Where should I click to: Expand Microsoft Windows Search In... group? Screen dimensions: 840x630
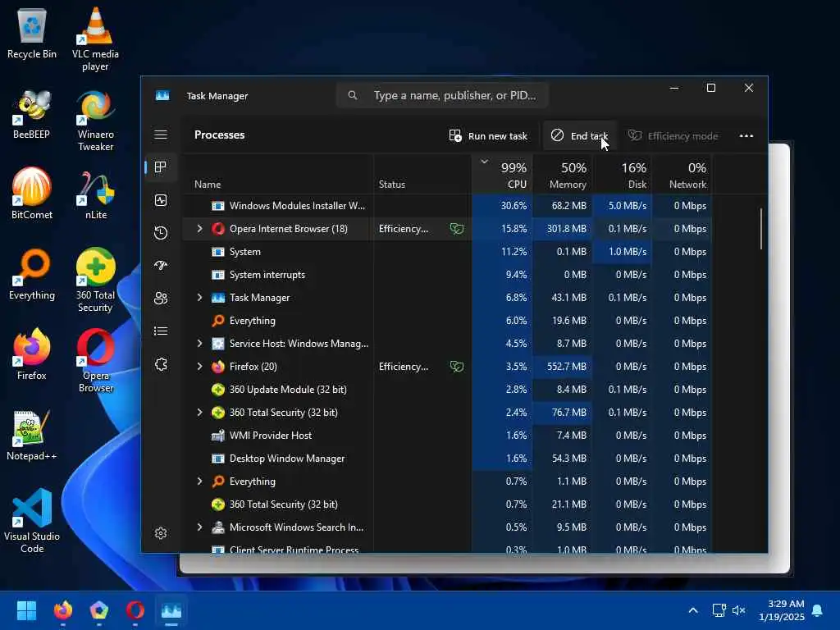pos(199,527)
